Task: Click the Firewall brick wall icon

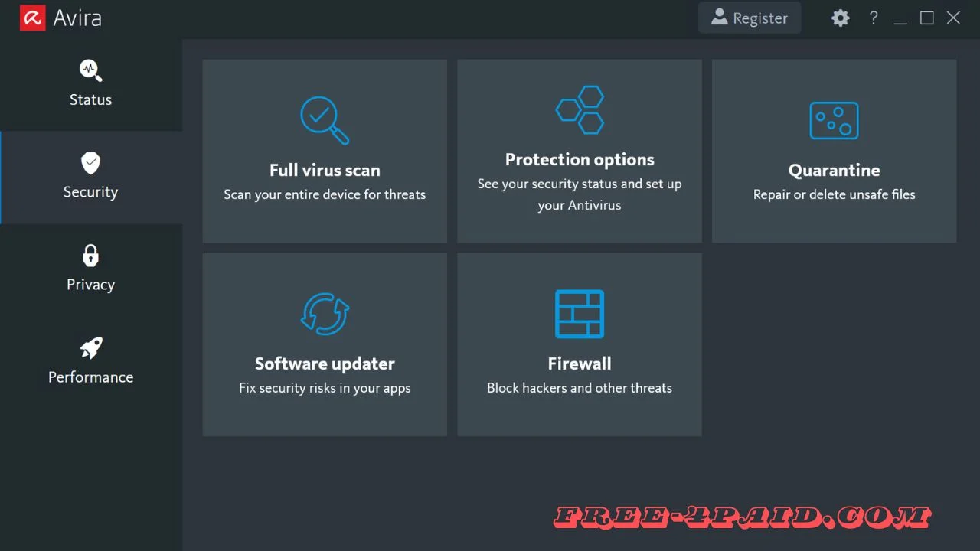Action: (580, 314)
